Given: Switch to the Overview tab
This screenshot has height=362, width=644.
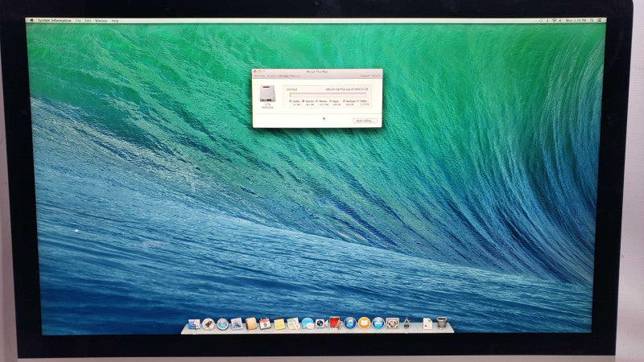Looking at the screenshot, I should coord(259,76).
